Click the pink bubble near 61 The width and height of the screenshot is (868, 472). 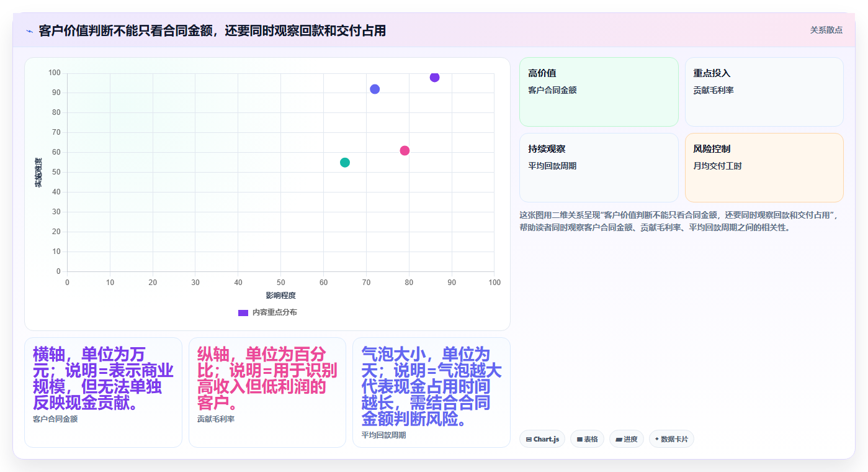405,150
